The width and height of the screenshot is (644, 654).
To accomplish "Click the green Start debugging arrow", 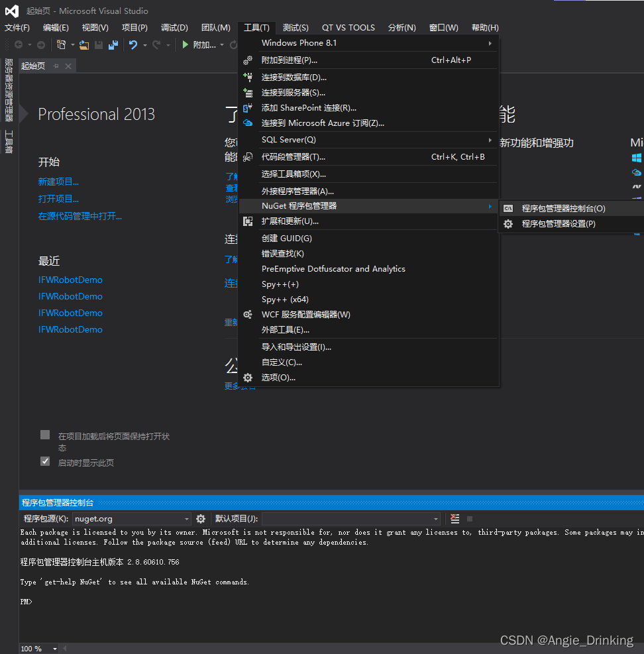I will pos(186,44).
